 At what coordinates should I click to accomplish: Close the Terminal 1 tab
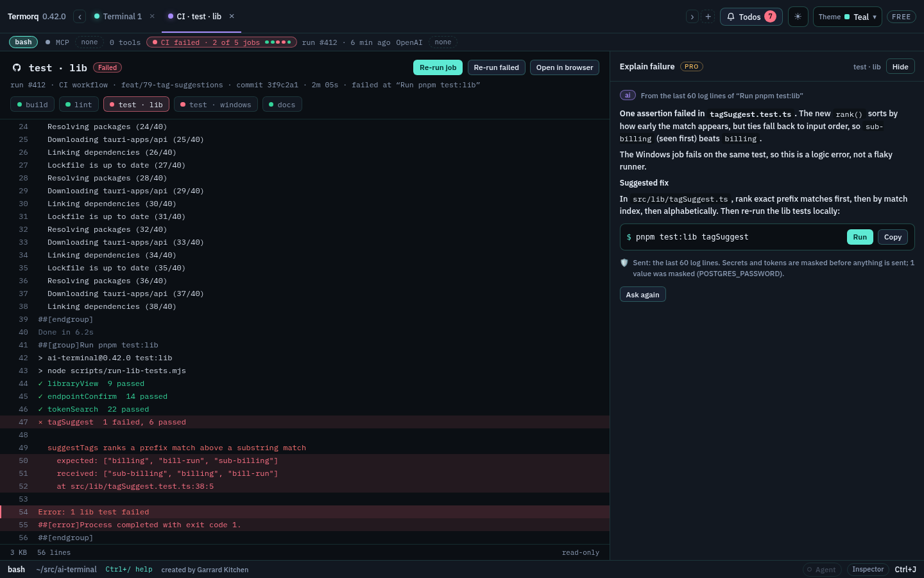[x=152, y=17]
